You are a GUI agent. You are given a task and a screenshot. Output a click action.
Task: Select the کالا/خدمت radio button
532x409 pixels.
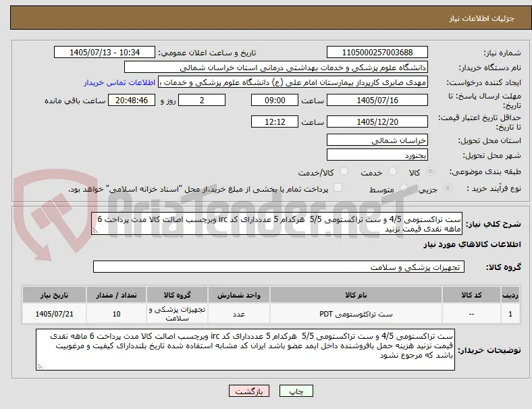tap(344, 171)
